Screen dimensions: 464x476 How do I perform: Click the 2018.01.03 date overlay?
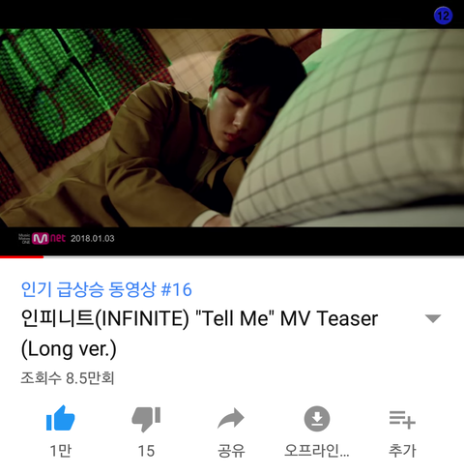pyautogui.click(x=93, y=239)
